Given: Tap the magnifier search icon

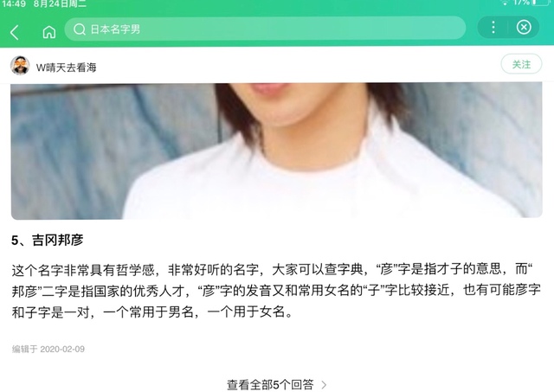Looking at the screenshot, I should tap(80, 29).
